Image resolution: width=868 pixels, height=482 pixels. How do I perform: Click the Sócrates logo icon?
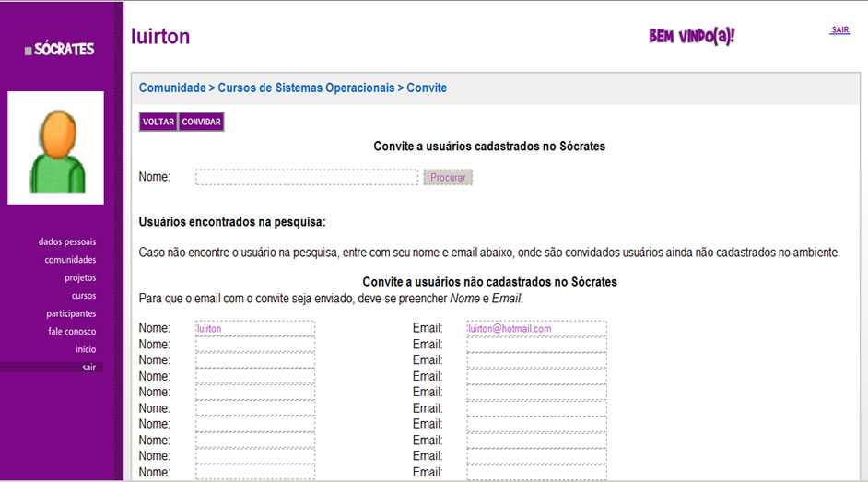coord(29,51)
